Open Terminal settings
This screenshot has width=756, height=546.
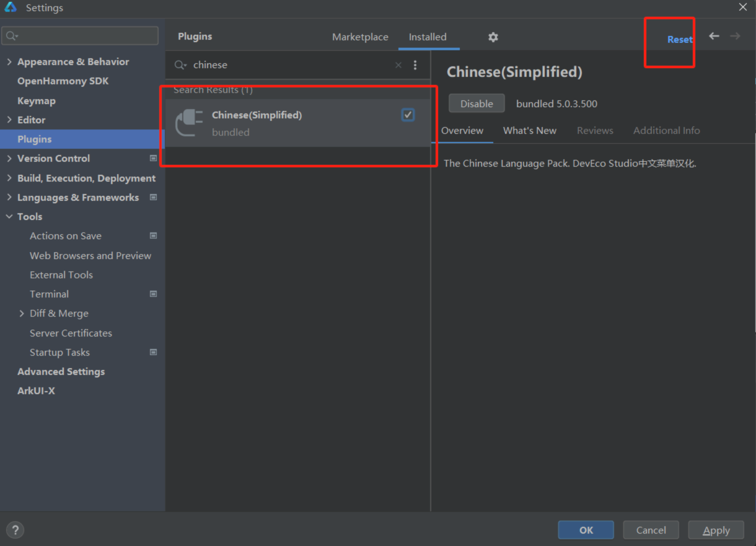click(x=49, y=294)
